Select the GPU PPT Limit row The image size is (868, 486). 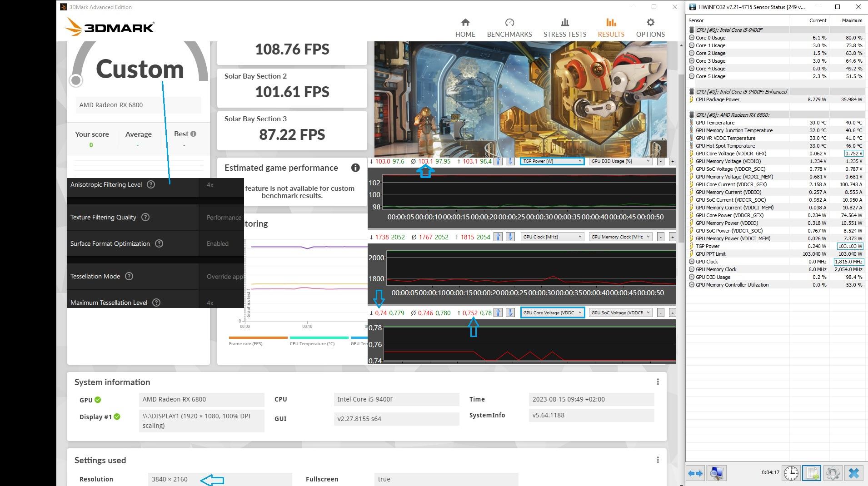coord(775,254)
